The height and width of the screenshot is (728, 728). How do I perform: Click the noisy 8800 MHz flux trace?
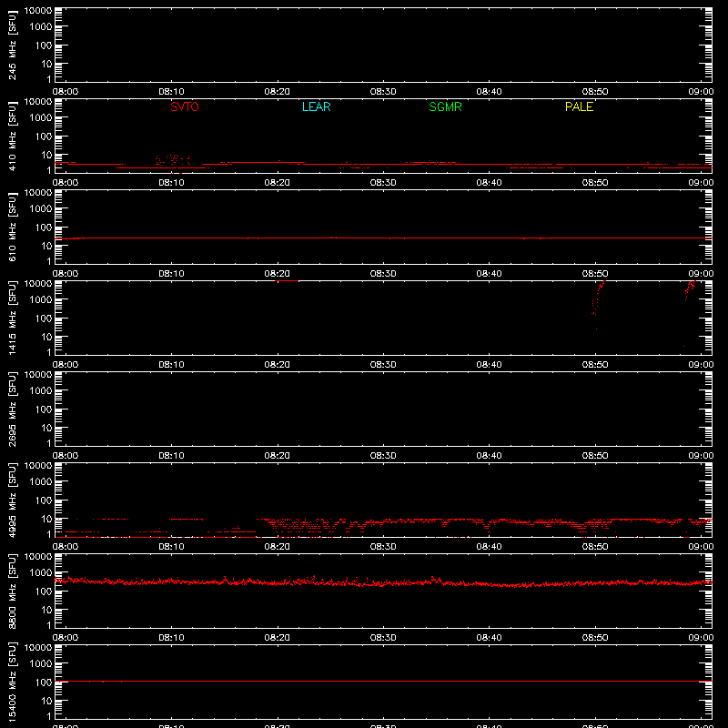[x=383, y=582]
